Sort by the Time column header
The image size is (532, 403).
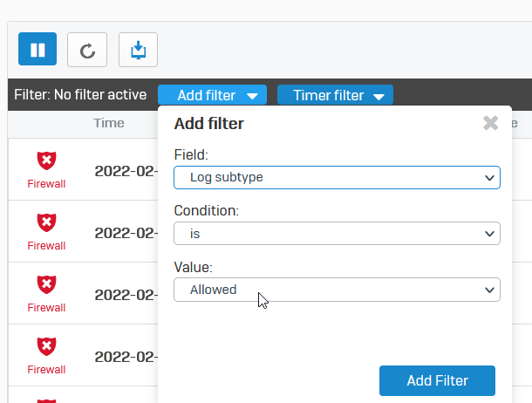click(x=109, y=123)
